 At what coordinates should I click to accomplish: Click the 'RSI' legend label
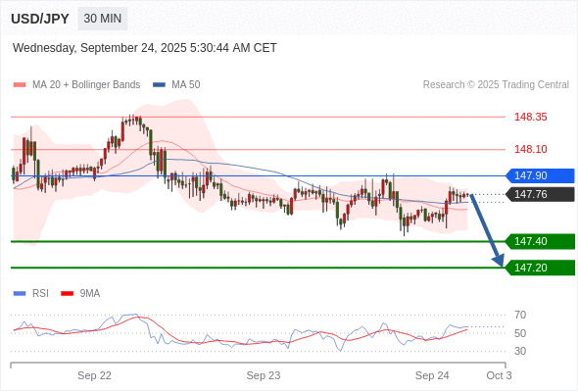[x=40, y=294]
